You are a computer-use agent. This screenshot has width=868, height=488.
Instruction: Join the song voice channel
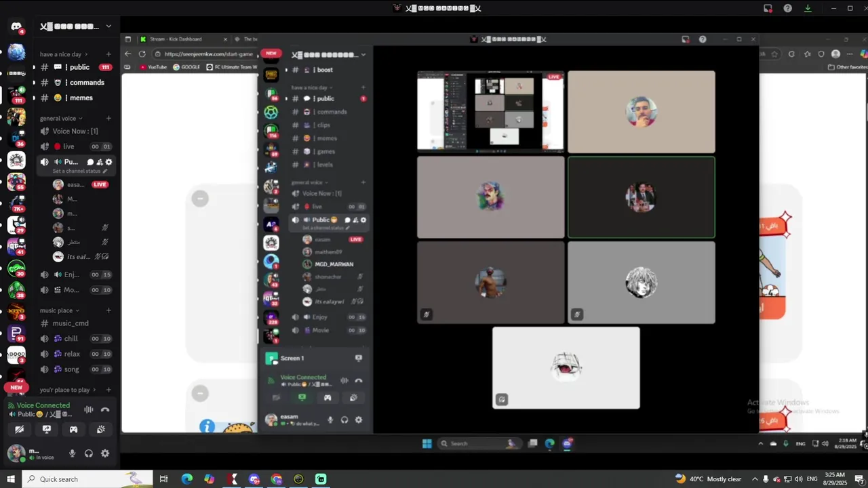pos(75,369)
